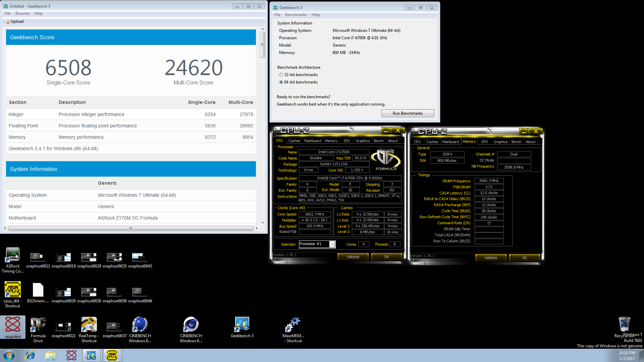Viewport: 644px width, 362px height.
Task: Open Benchmarks menu in Geekbench 3 window
Action: pyautogui.click(x=296, y=15)
